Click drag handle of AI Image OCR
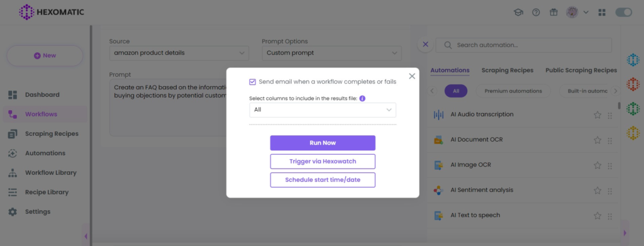 (610, 166)
